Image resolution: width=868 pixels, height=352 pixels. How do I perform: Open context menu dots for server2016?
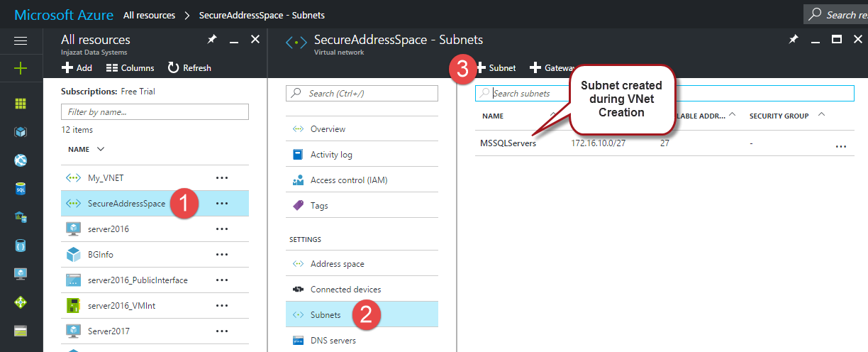[x=222, y=229]
